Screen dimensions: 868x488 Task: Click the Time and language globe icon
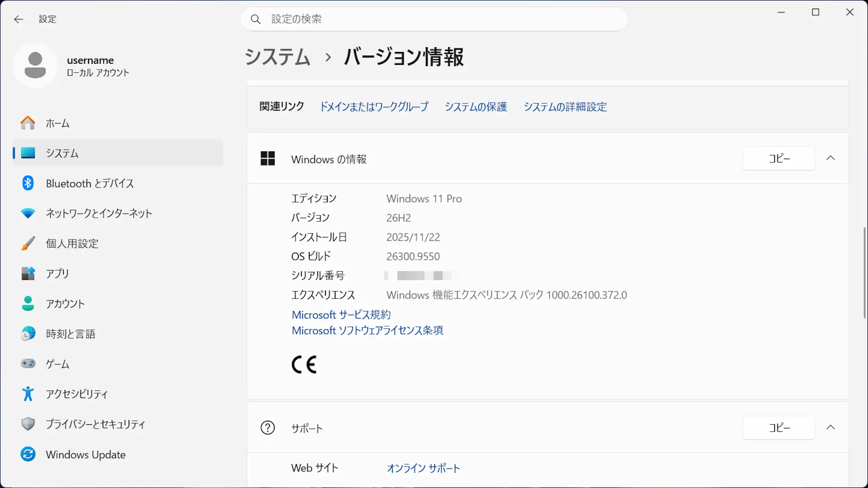point(28,333)
